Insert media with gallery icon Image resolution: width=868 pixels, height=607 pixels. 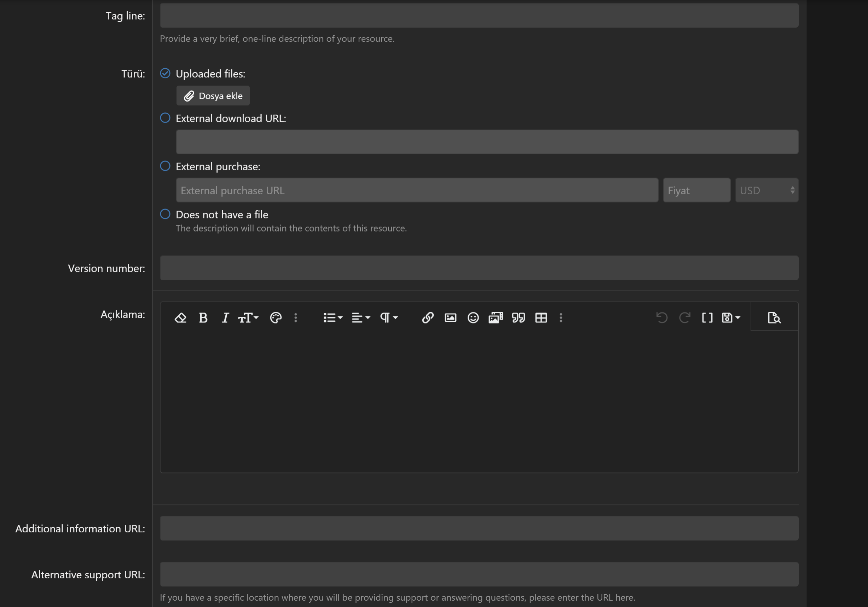click(496, 318)
